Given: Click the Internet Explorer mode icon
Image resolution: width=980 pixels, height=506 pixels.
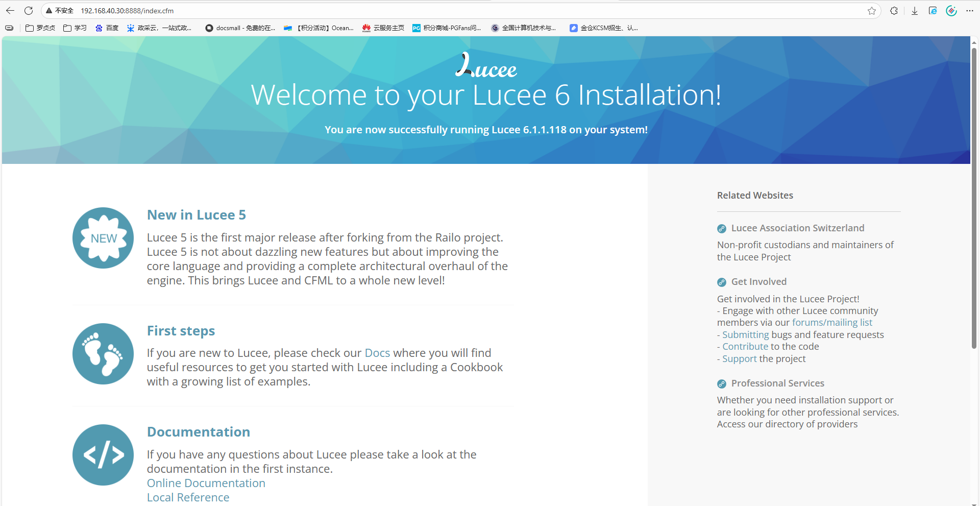Looking at the screenshot, I should pos(933,11).
